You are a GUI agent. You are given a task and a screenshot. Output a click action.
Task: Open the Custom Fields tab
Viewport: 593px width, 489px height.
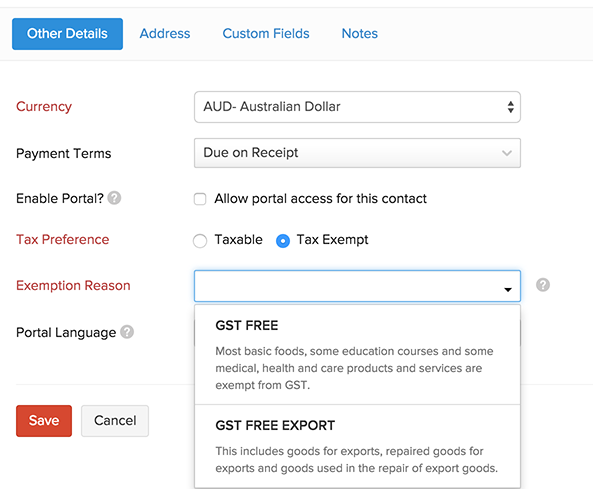click(x=266, y=34)
